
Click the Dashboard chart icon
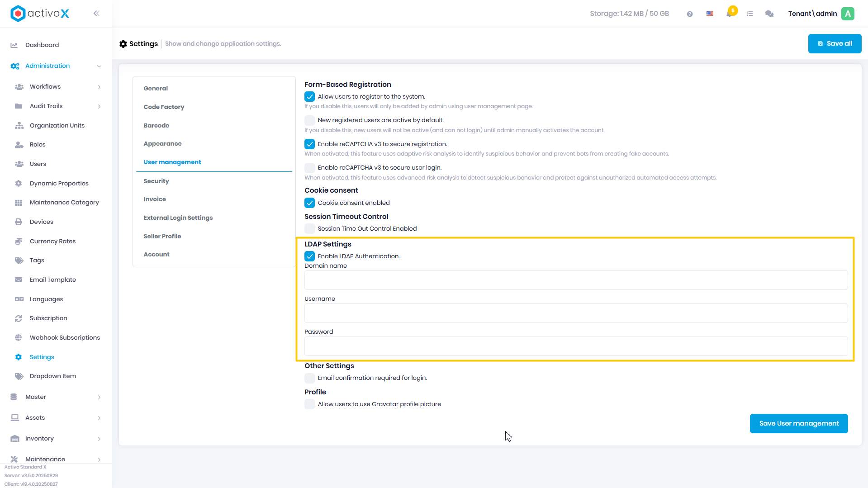tap(14, 45)
